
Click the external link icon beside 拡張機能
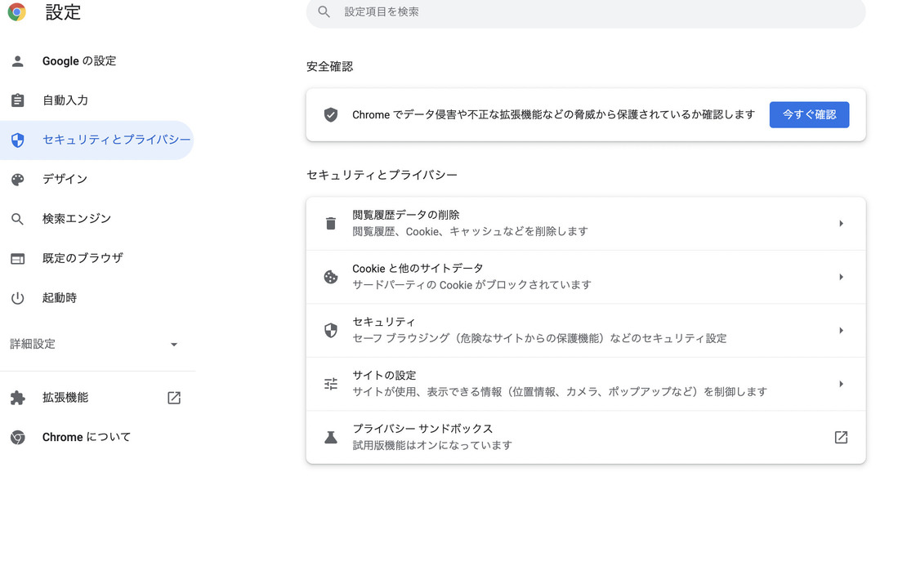(174, 398)
